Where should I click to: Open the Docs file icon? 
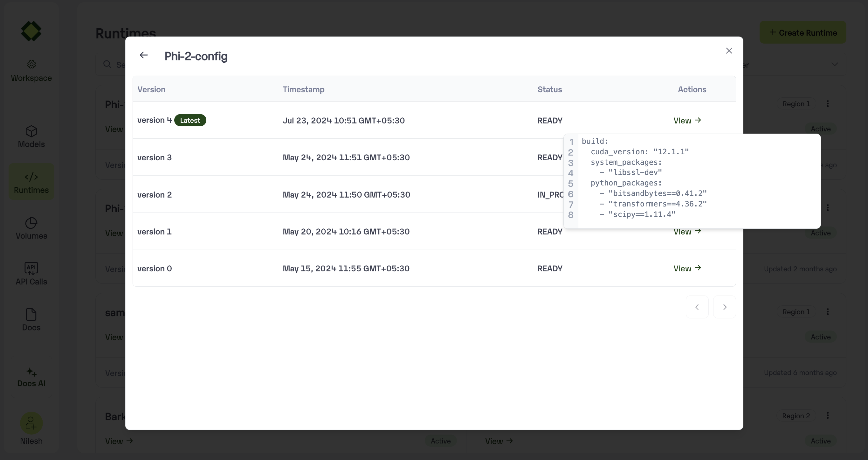point(31,314)
